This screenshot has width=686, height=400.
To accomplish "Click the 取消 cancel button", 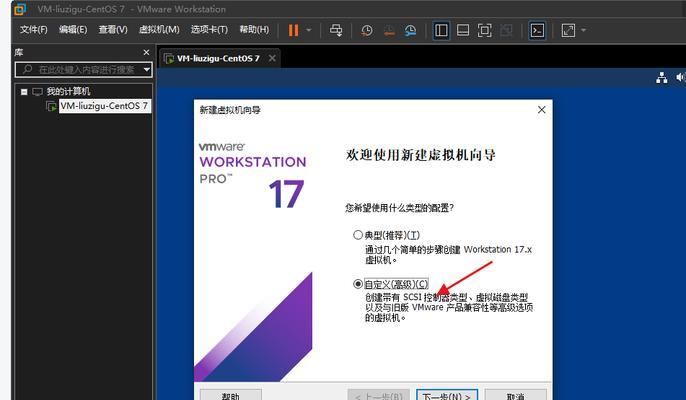I will [x=515, y=395].
